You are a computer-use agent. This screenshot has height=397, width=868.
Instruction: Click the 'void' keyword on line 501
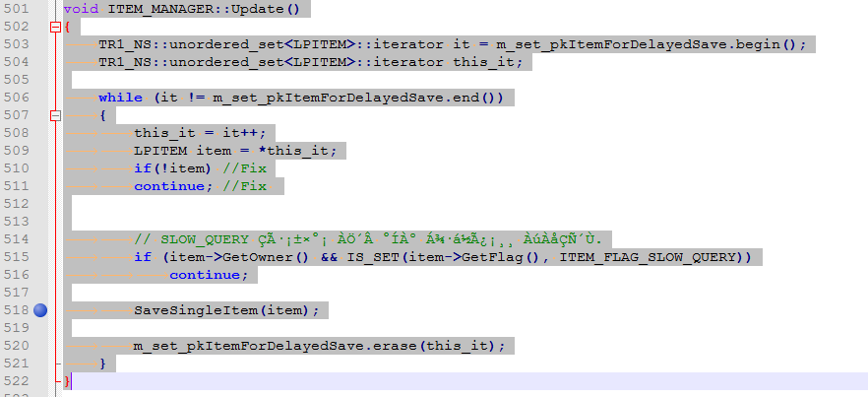pos(81,10)
